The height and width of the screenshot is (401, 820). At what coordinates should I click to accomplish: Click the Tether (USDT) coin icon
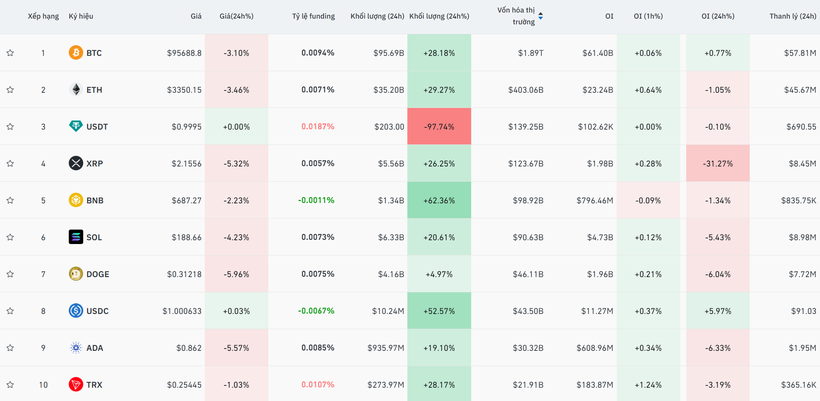(75, 126)
